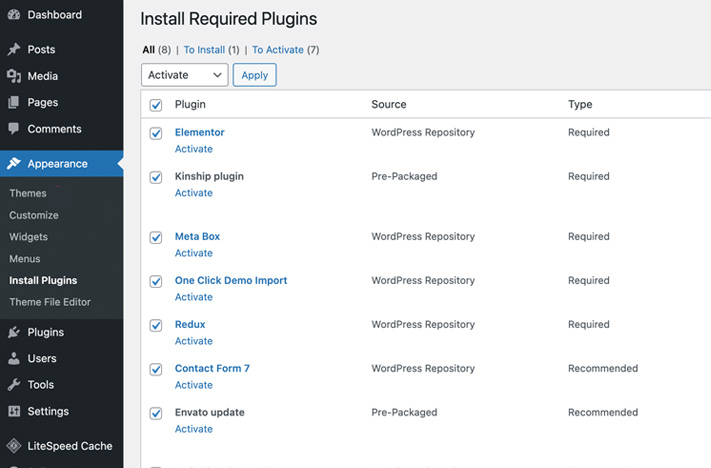Click the Pages document icon
The width and height of the screenshot is (711, 468).
14,102
